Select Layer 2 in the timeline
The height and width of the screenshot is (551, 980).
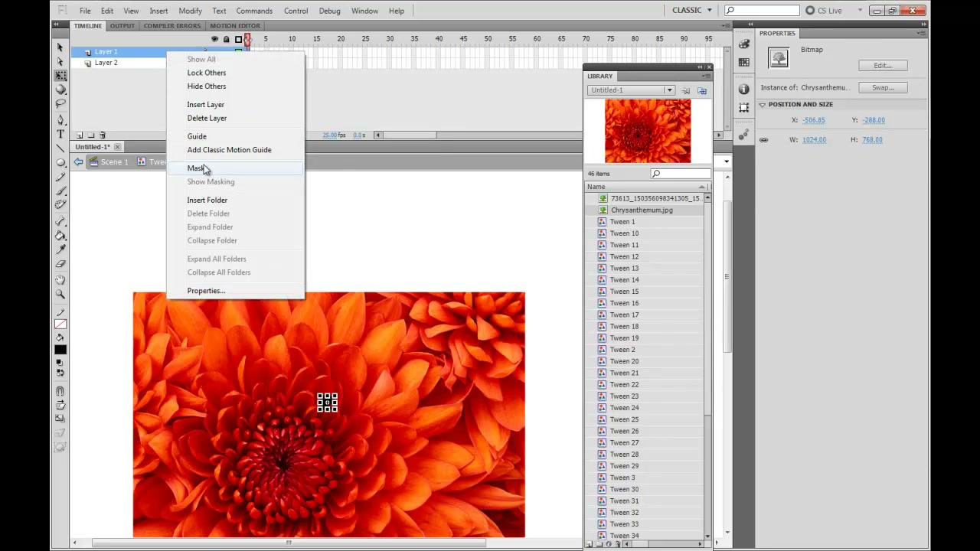[x=106, y=63]
